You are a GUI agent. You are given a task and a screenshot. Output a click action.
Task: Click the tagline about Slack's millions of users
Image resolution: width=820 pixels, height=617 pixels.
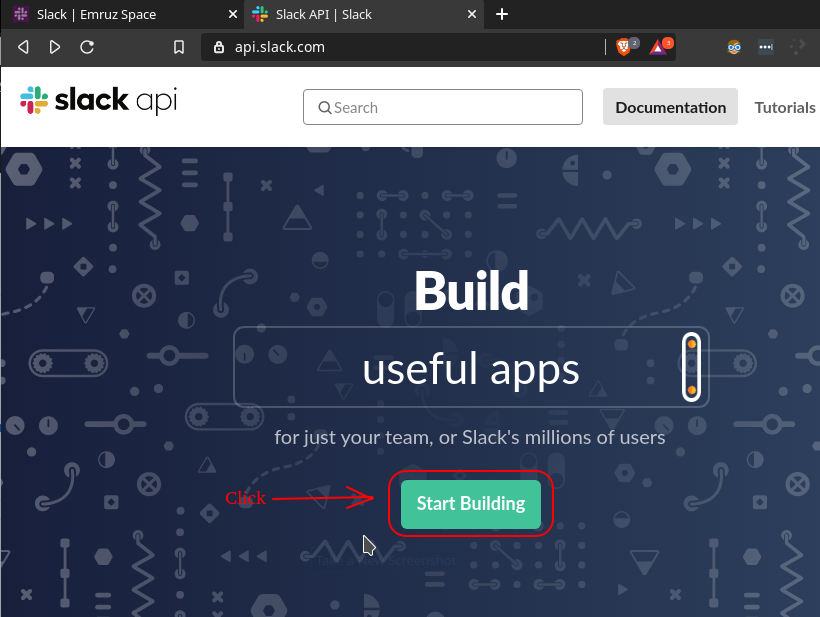[x=470, y=437]
